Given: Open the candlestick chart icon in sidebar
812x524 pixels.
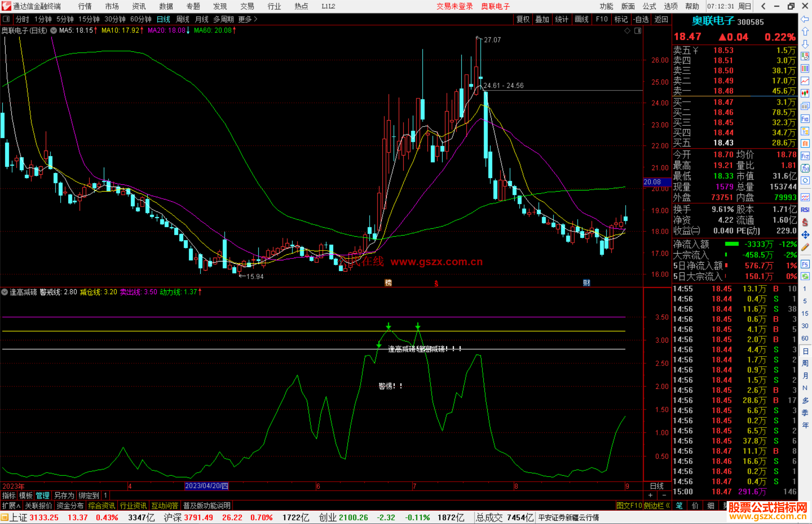Looking at the screenshot, I should [x=805, y=93].
